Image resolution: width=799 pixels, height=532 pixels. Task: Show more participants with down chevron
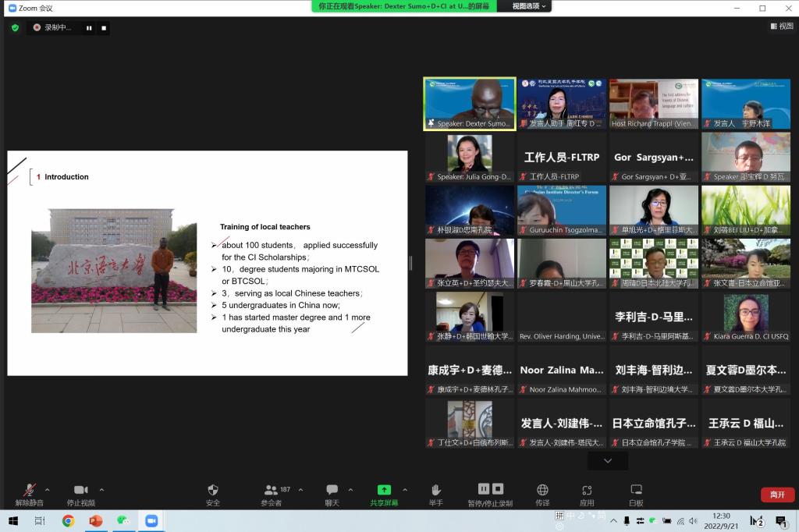(607, 461)
